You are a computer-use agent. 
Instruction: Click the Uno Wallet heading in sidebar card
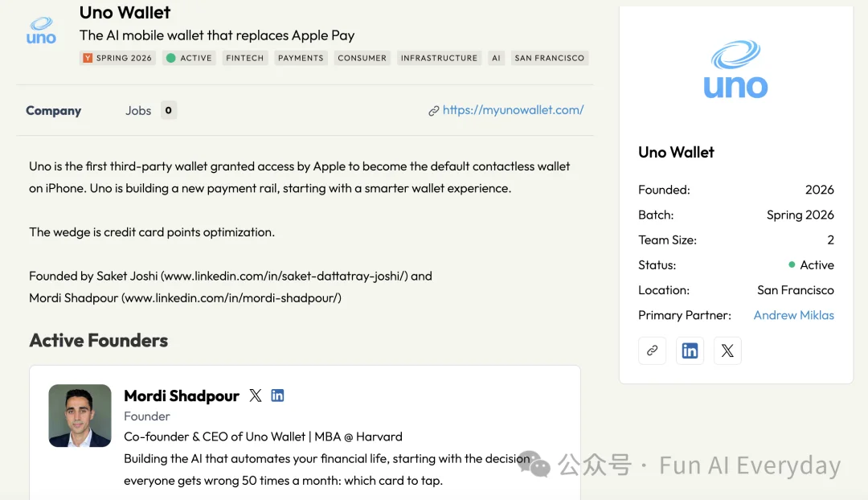click(676, 152)
